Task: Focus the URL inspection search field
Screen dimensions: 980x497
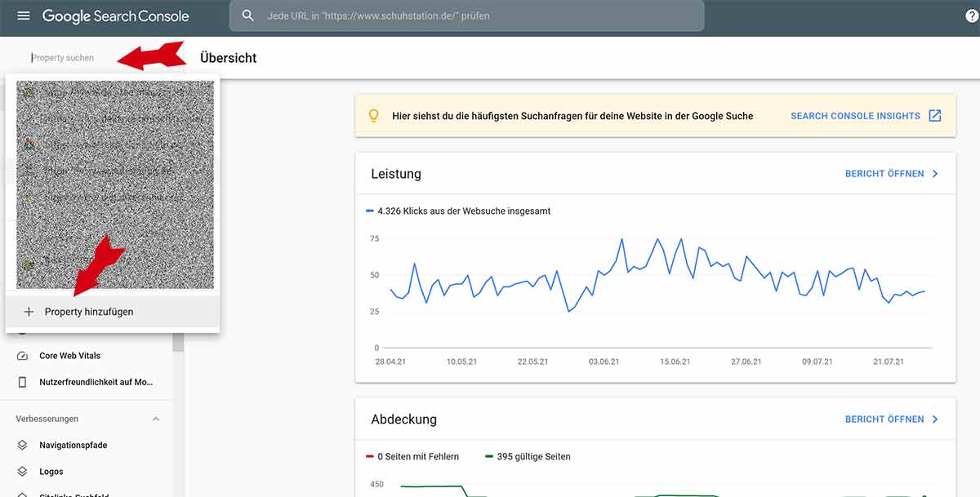Action: click(466, 16)
